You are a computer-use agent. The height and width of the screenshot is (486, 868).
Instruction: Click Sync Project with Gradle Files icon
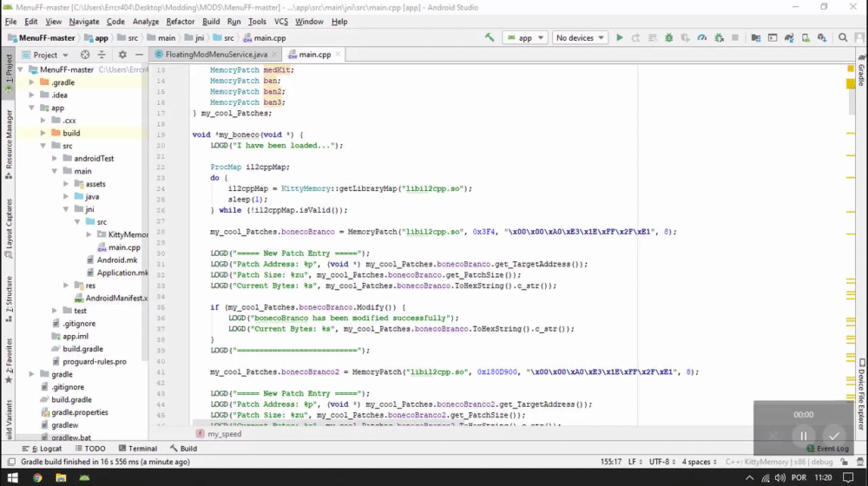[789, 37]
